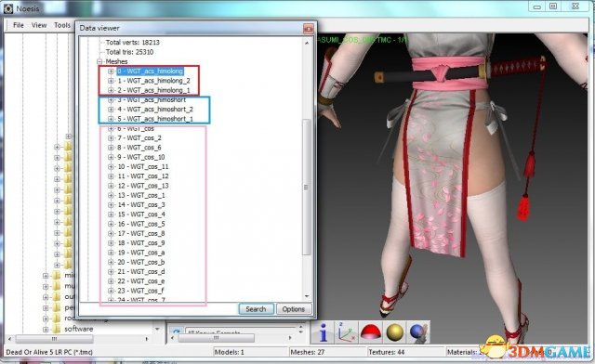Screen dimensions: 595x364
Task: Expand mesh 11 - WGT_cos_12
Action: coord(111,176)
